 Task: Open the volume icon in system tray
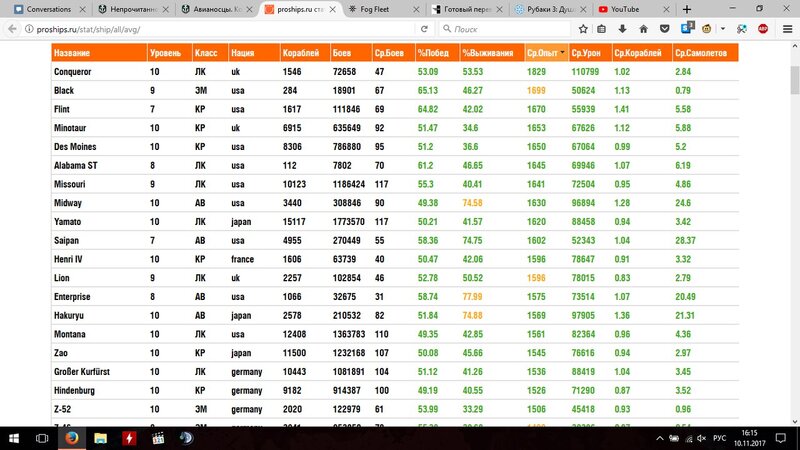[702, 438]
